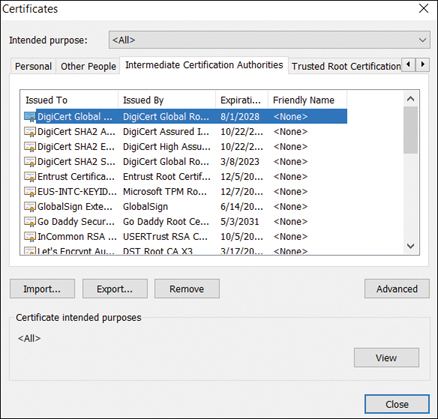Select the InCommon RSA certificate icon
This screenshot has width=438, height=419.
[30, 237]
